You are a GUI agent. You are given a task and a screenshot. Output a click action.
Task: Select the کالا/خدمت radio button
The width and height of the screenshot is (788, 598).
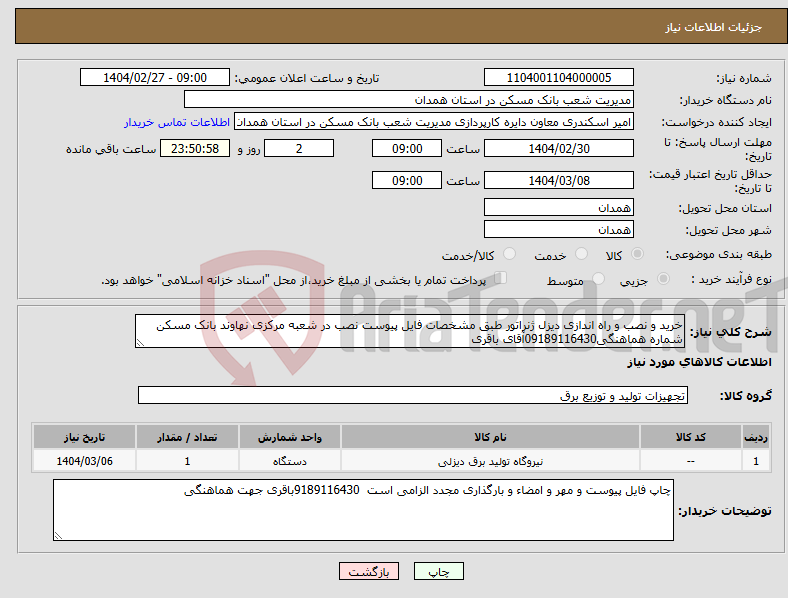(510, 254)
